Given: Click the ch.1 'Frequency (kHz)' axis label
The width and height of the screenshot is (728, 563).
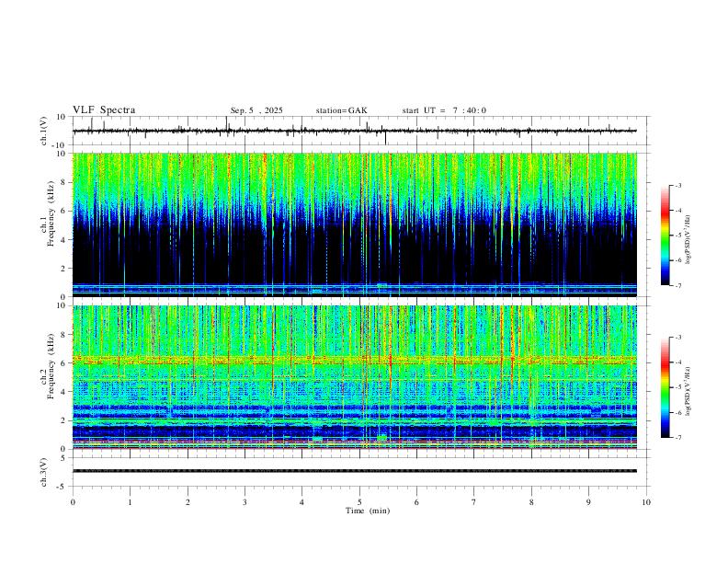Looking at the screenshot, I should click(x=51, y=213).
